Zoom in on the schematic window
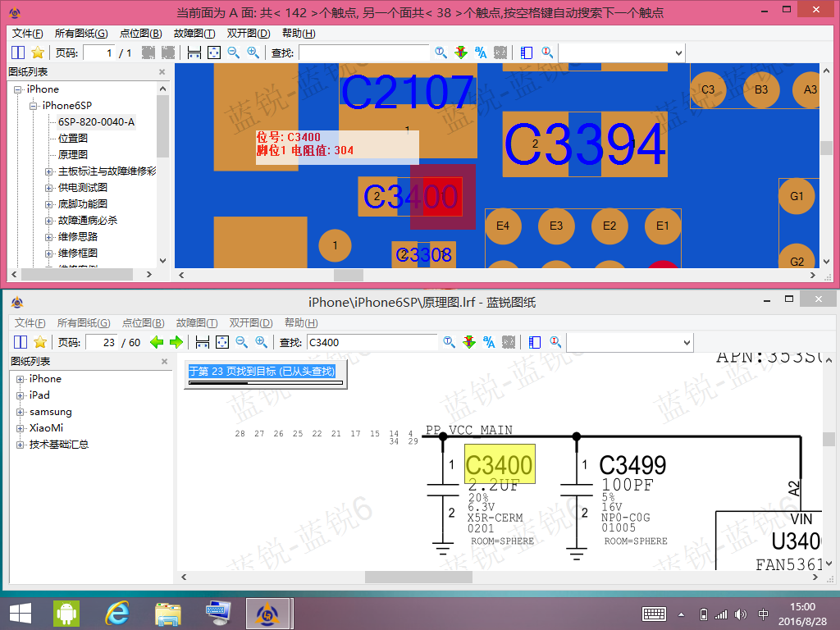This screenshot has height=630, width=840. pyautogui.click(x=261, y=342)
